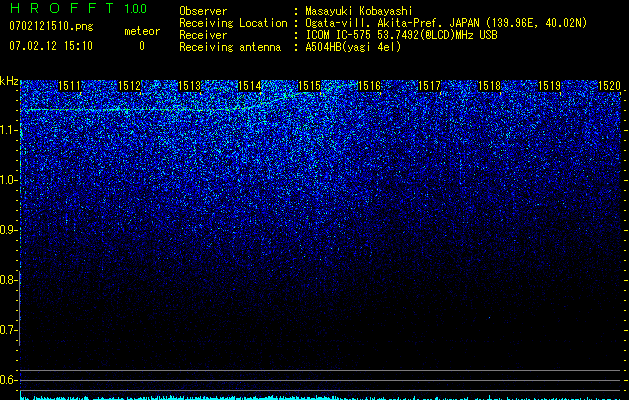The height and width of the screenshot is (400, 629).
Task: Click the 1514 time marker
Action: [250, 86]
